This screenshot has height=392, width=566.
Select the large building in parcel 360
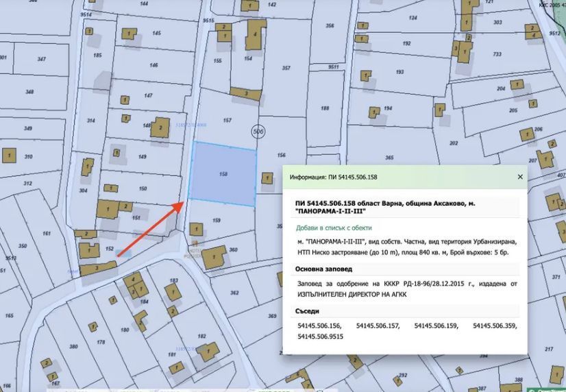(214, 257)
